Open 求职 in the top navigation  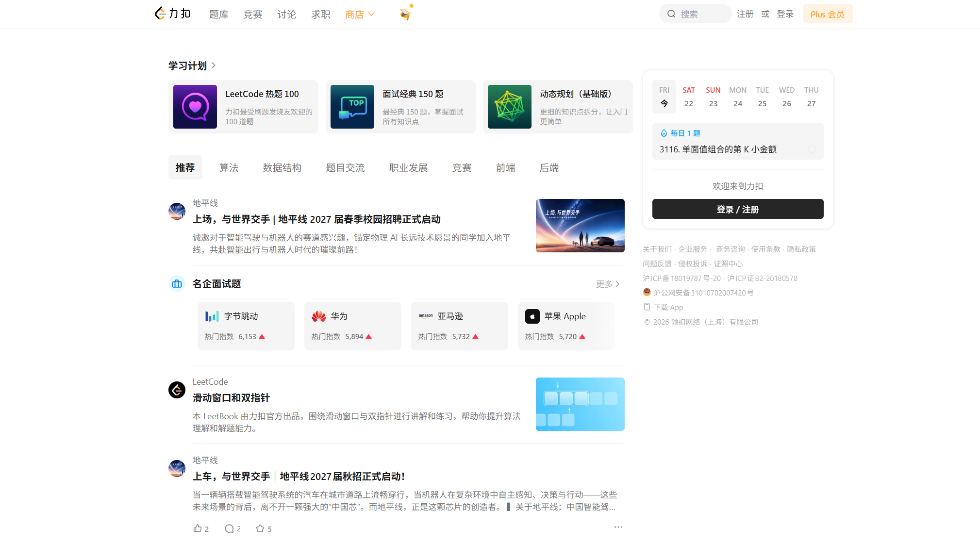pos(321,15)
